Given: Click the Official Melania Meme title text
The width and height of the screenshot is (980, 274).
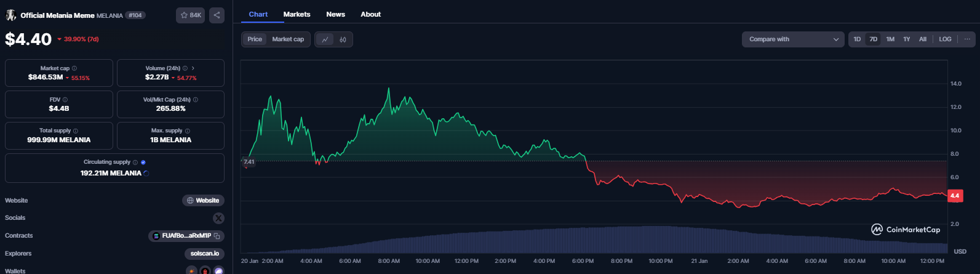Looking at the screenshot, I should 58,15.
